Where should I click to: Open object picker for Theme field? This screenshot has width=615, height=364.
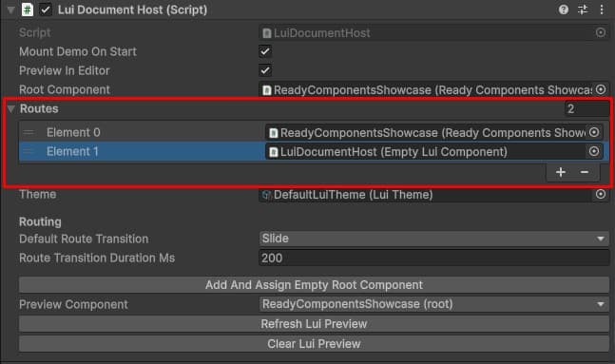pyautogui.click(x=601, y=194)
